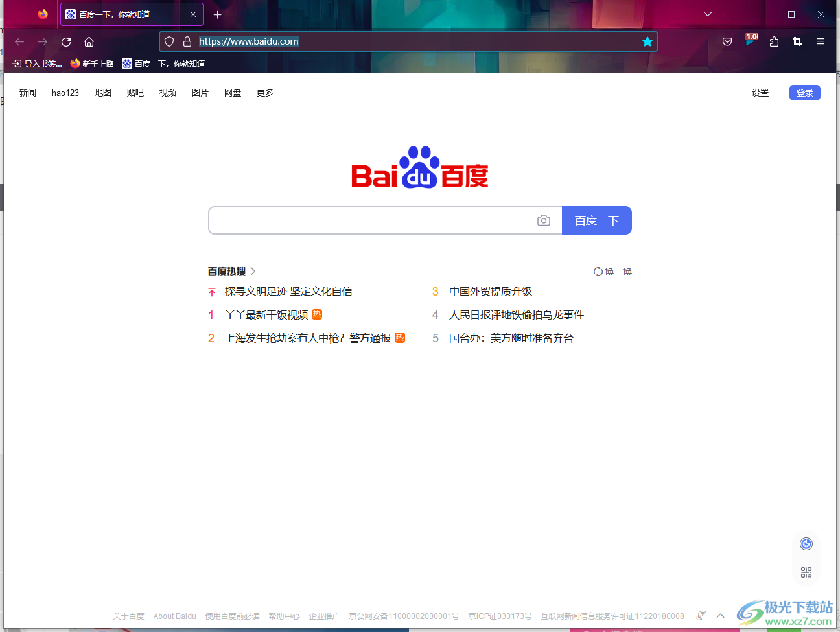Screen dimensions: 840x632
Task: Select the Baidu browser tab
Action: pos(132,14)
